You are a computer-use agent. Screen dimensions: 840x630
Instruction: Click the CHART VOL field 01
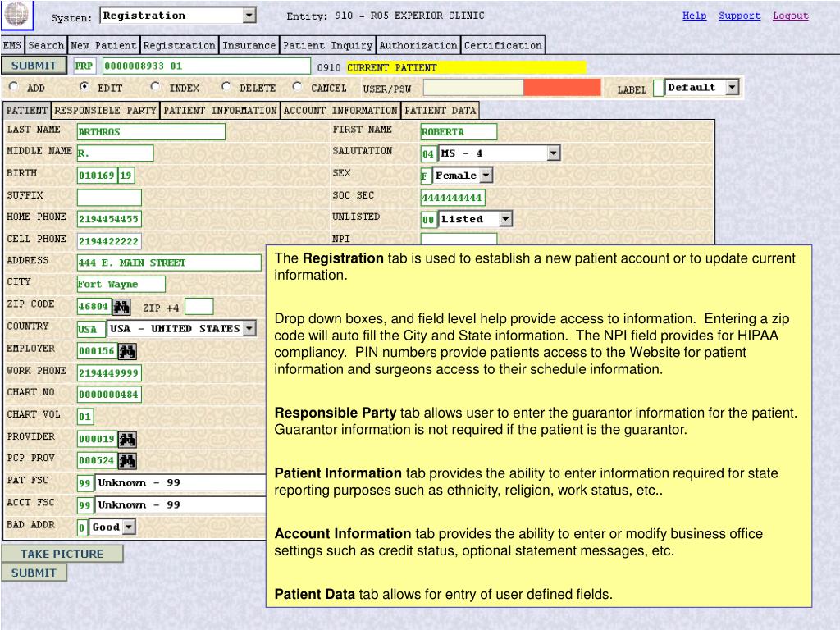(85, 417)
